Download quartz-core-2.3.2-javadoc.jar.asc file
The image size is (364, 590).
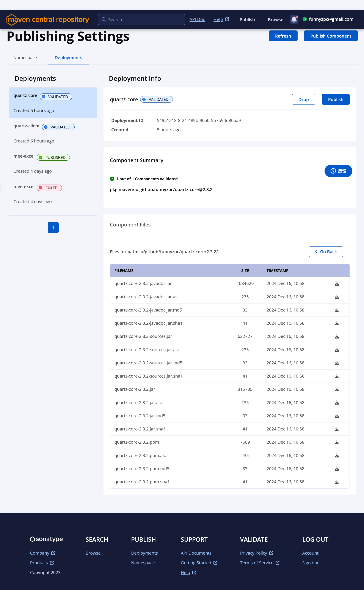[337, 297]
